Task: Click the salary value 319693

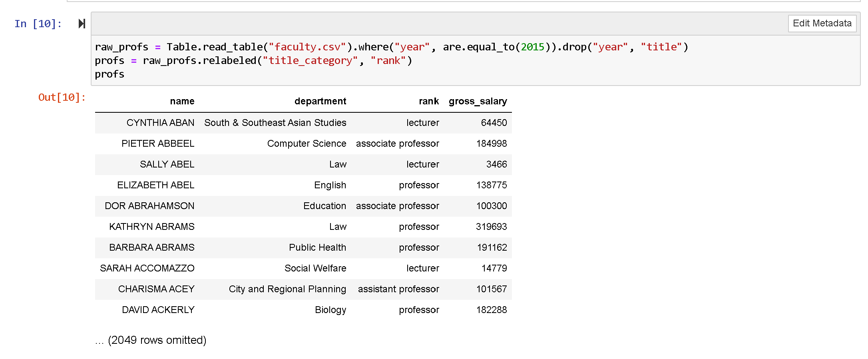Action: click(491, 227)
